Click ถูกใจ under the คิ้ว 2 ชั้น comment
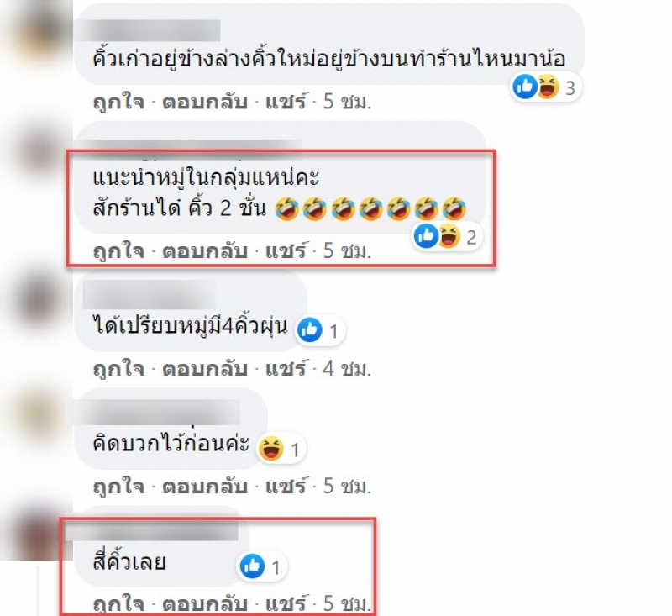The width and height of the screenshot is (672, 616). [118, 250]
